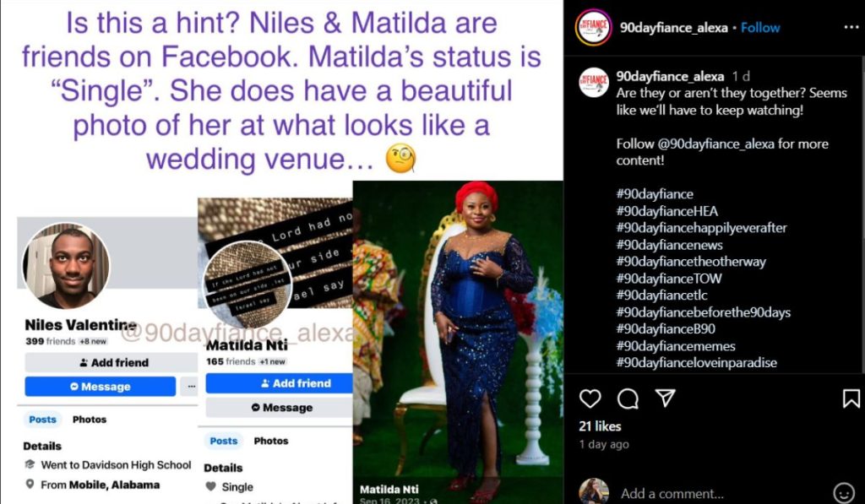Click Niles Valentine's Add friend button
The width and height of the screenshot is (865, 504).
click(x=112, y=362)
